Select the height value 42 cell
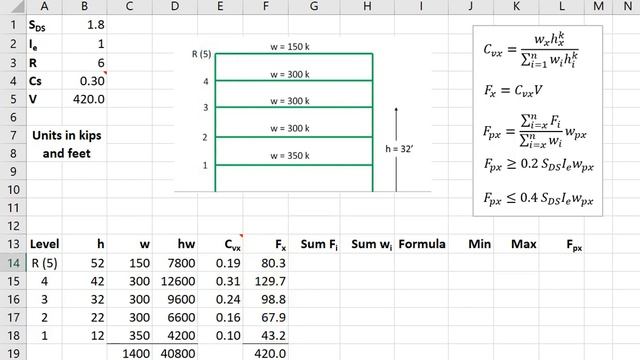Screen dimensions: 640x360 tap(84, 281)
